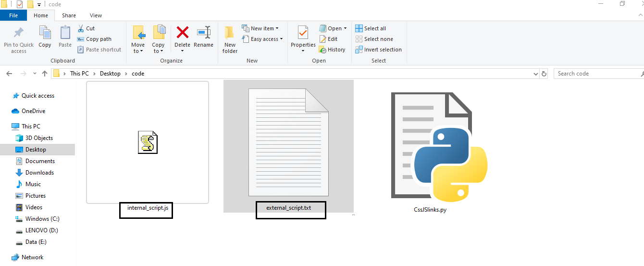Click Pin to Quick access icon

(x=19, y=33)
